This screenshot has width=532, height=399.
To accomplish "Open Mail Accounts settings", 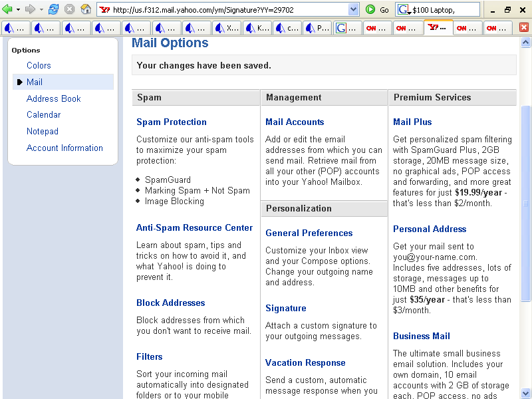I will click(295, 122).
